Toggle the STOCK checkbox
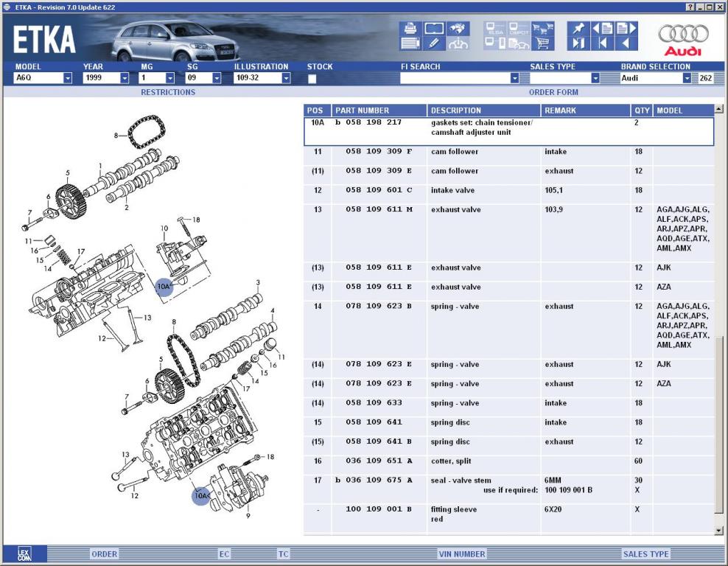Screen dimensions: 728x566 tap(312, 78)
